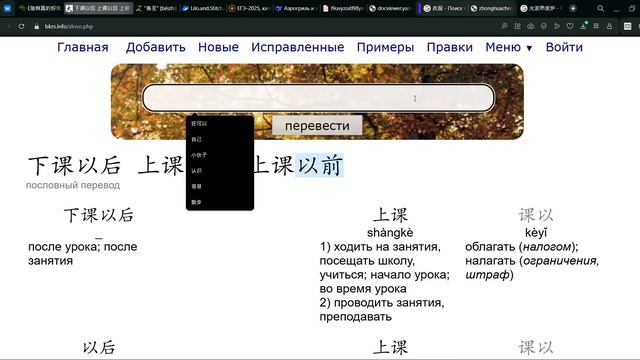Click 下课以后 in the large heading
The image size is (640, 360).
coord(75,166)
